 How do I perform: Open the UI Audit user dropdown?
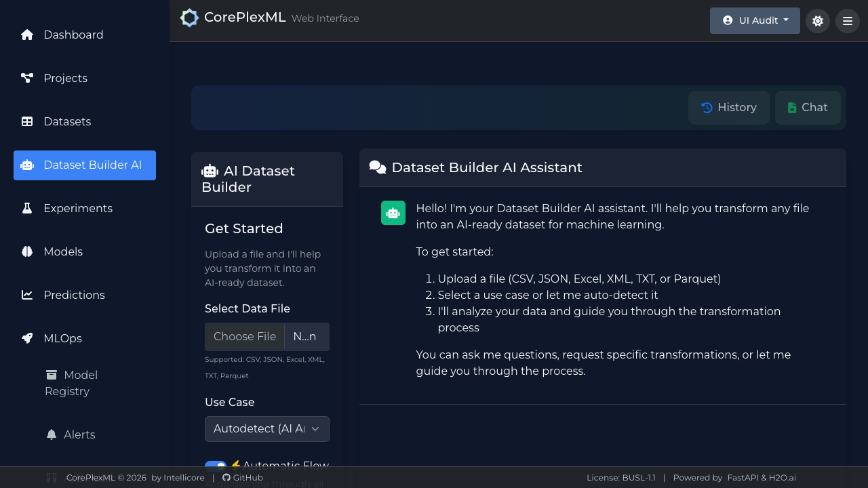[x=754, y=20]
